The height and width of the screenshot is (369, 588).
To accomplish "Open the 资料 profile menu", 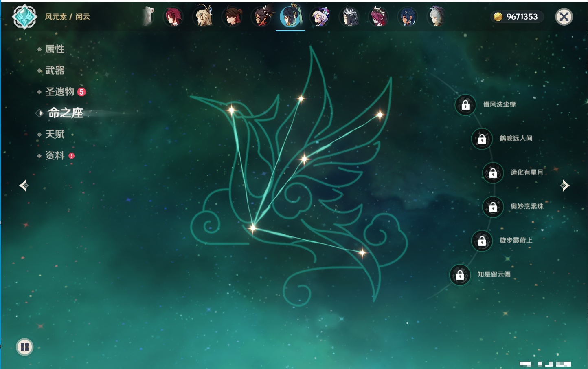I will [x=55, y=155].
